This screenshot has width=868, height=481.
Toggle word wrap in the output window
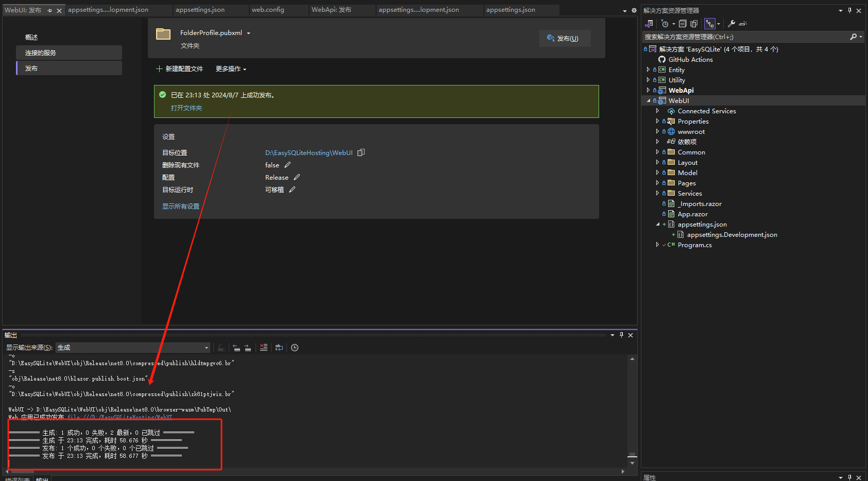click(x=279, y=348)
